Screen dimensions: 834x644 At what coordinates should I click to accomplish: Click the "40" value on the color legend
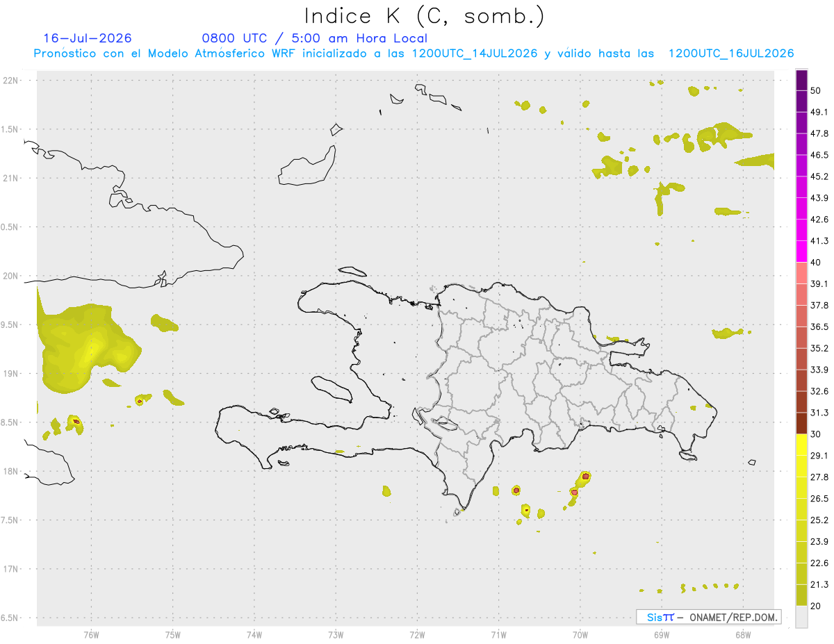click(x=817, y=263)
